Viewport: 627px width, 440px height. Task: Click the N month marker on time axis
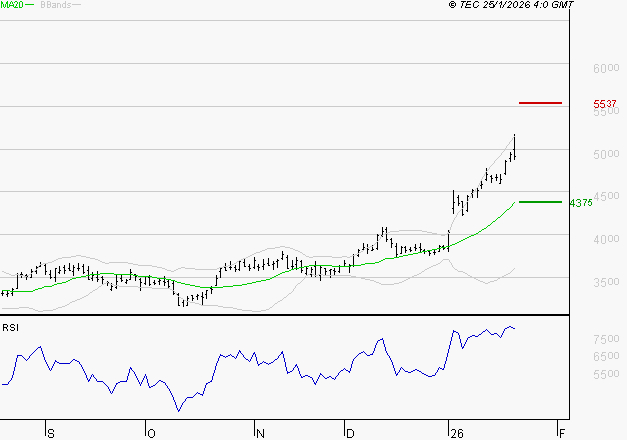(x=260, y=434)
